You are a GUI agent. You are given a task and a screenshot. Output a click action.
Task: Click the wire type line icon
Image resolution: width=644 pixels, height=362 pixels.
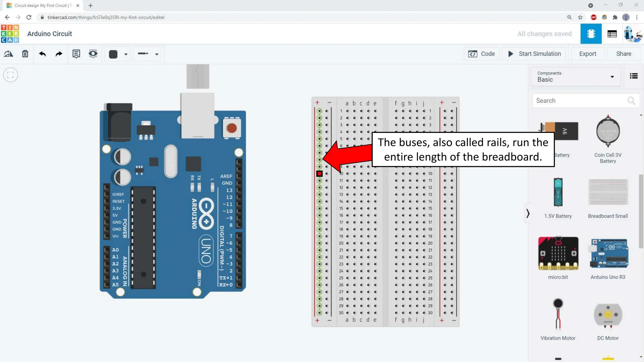143,54
